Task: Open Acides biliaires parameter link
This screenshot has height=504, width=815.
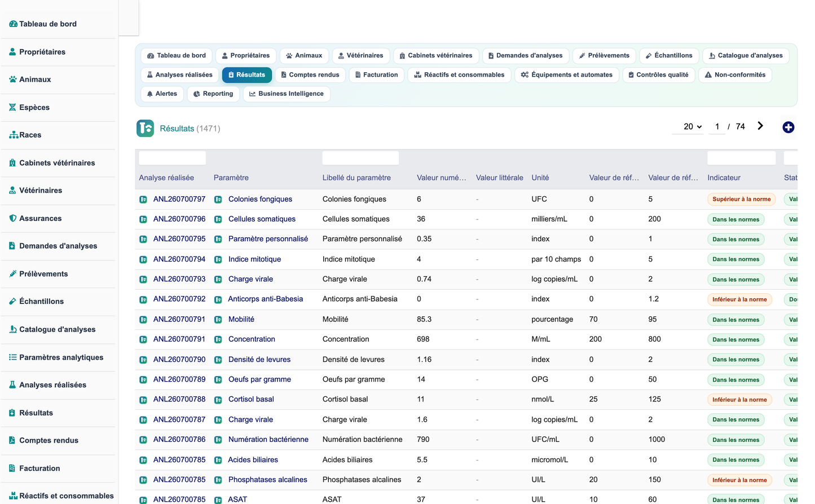Action: [253, 460]
